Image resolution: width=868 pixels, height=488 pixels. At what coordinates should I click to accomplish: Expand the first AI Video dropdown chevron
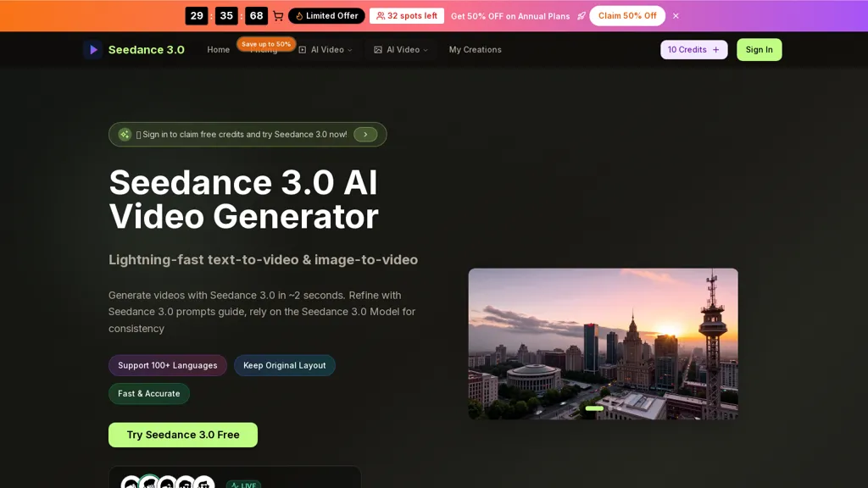[x=350, y=50]
